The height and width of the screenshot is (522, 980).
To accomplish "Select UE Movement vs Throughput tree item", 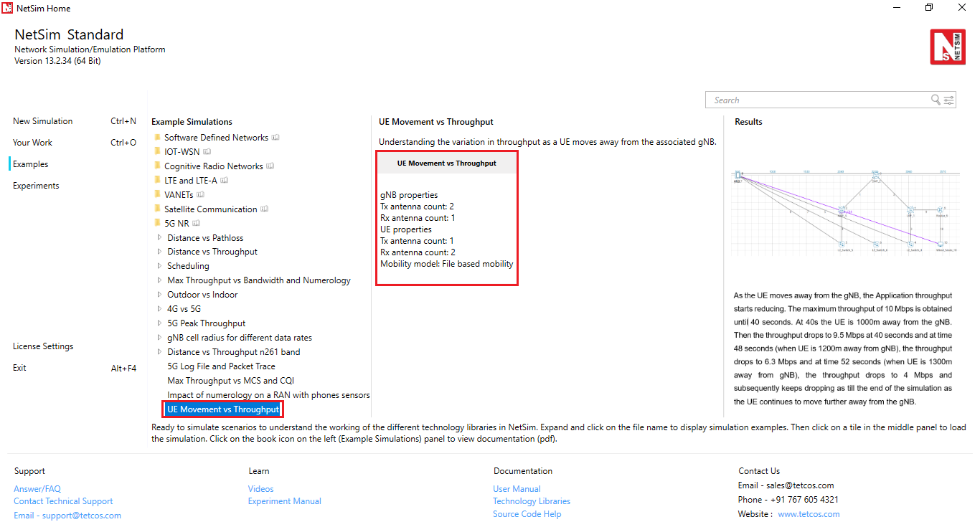I will [x=223, y=409].
